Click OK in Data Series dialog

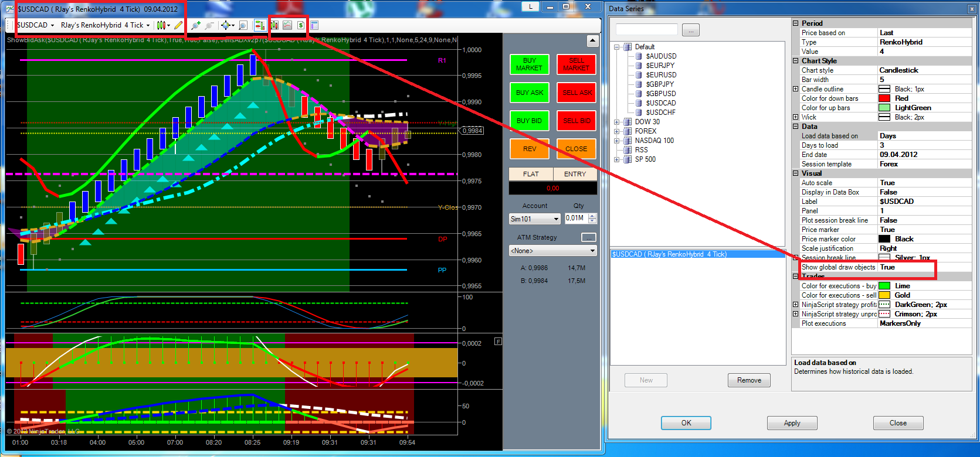click(x=686, y=423)
